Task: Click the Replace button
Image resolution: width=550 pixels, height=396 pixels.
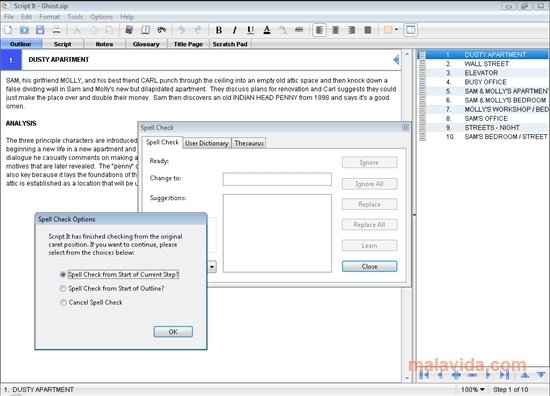Action: pos(369,204)
